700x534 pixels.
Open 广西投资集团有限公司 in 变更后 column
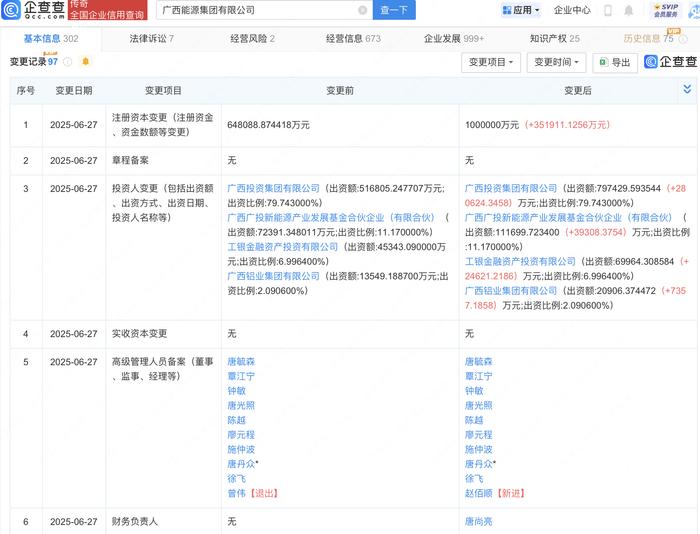click(x=511, y=188)
